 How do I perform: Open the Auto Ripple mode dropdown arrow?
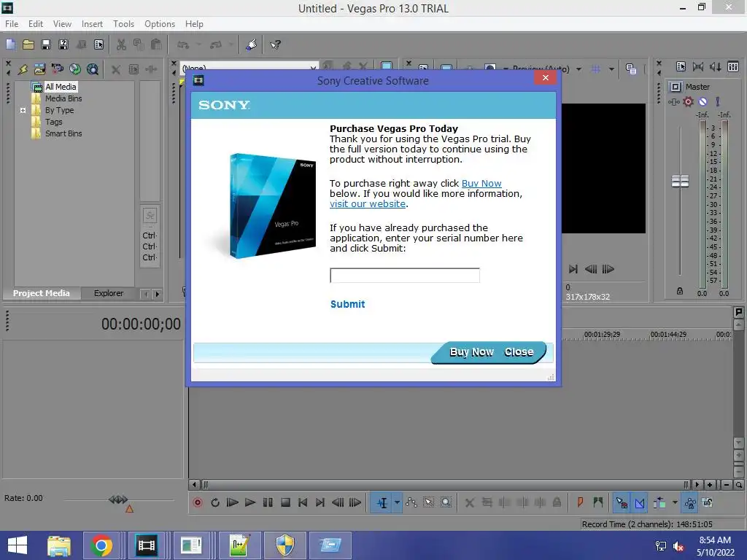click(x=675, y=502)
